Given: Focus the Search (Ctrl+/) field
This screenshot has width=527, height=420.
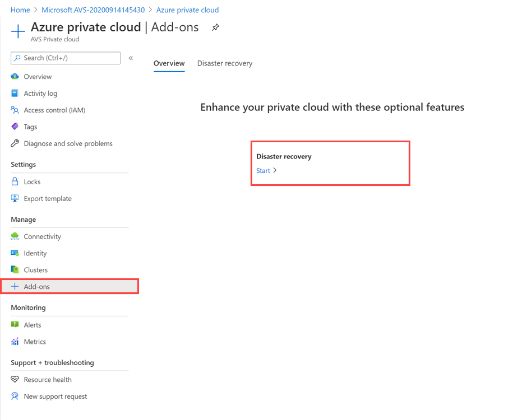Looking at the screenshot, I should pos(66,58).
